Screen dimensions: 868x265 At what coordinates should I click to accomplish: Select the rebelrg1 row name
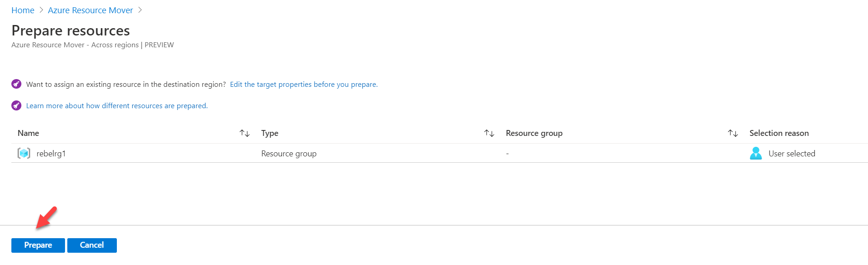[51, 154]
